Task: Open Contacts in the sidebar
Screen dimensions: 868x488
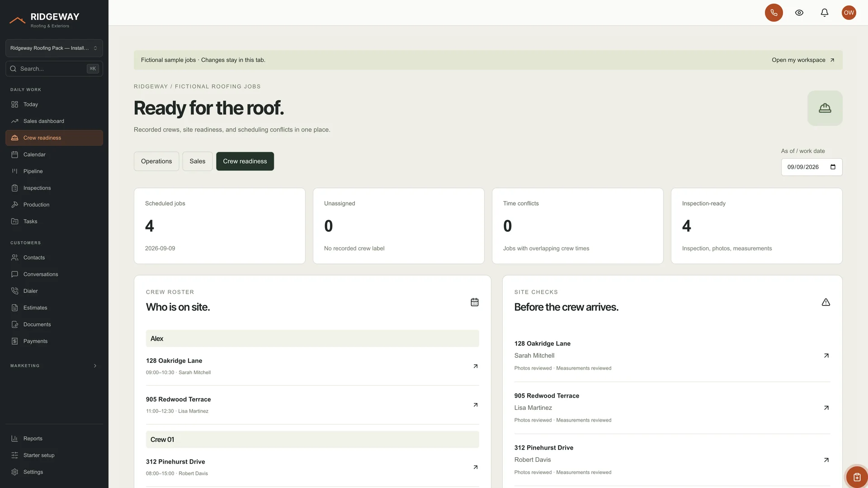Action: click(54, 258)
